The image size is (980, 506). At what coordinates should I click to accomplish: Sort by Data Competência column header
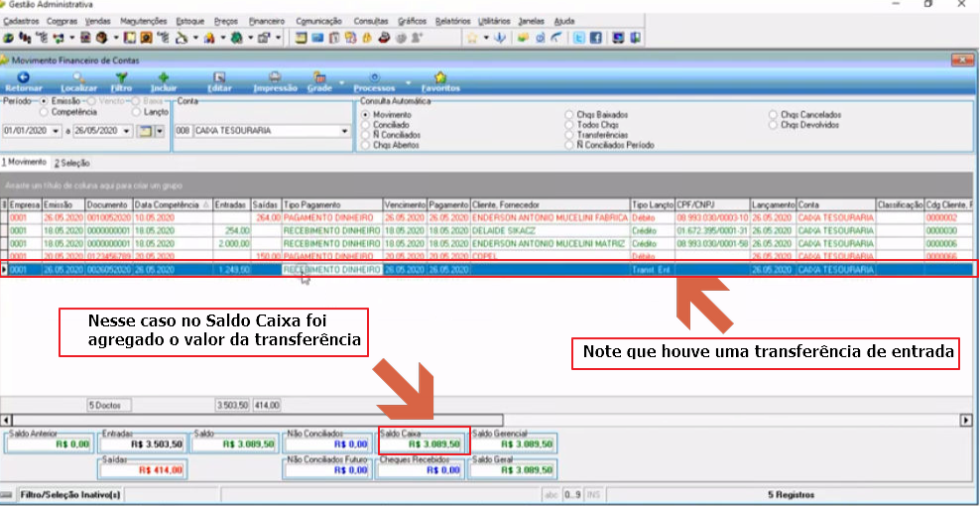[173, 204]
